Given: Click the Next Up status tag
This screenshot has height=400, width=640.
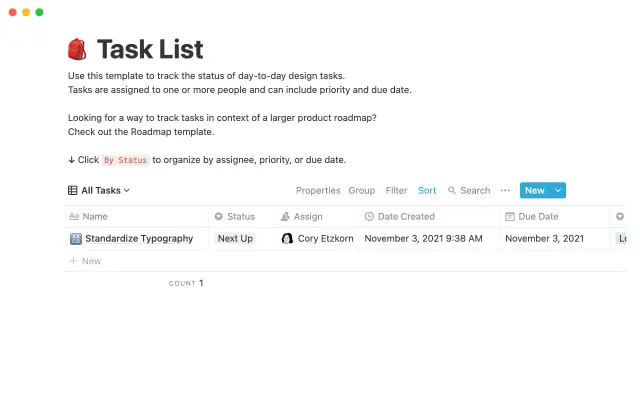Looking at the screenshot, I should [236, 239].
